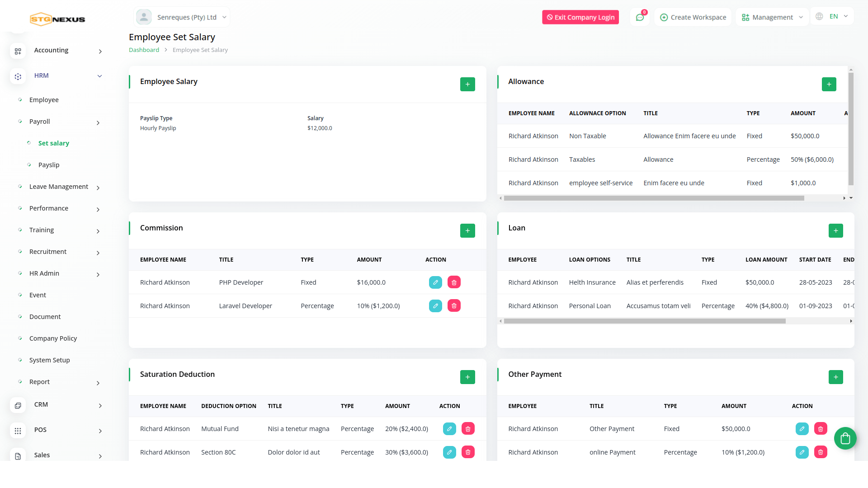
Task: Delete the online Payment row
Action: [821, 452]
